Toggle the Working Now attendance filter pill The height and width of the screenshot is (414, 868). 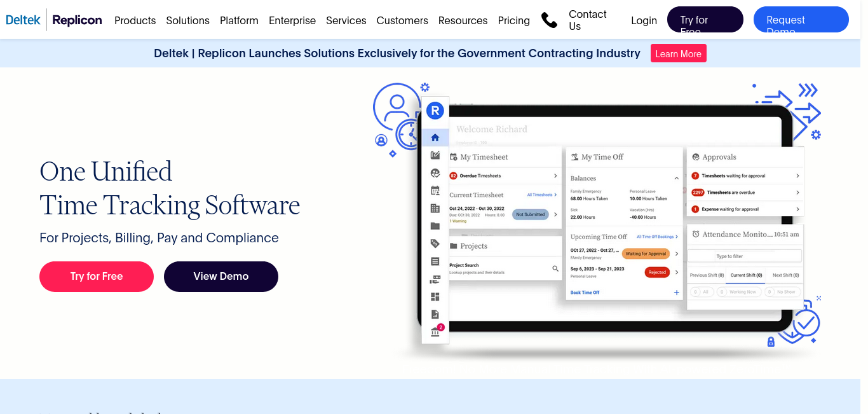(x=738, y=292)
